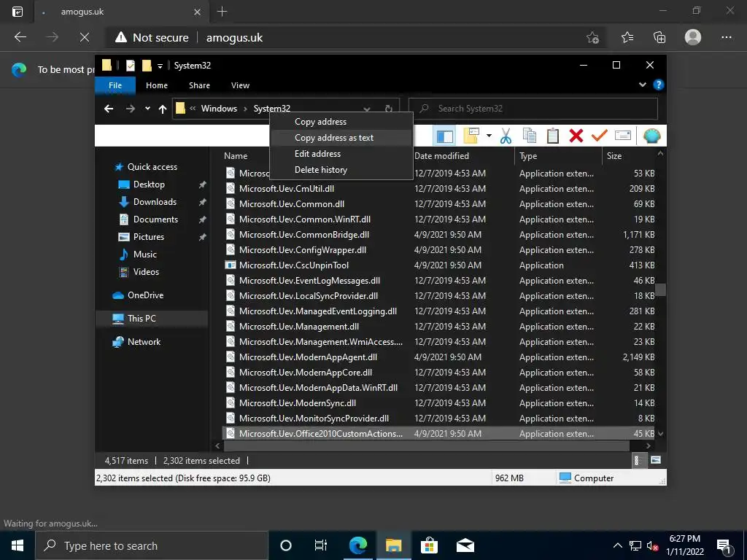Open Edge Settings and more menu
Viewport: 747px width, 560px height.
(x=726, y=37)
